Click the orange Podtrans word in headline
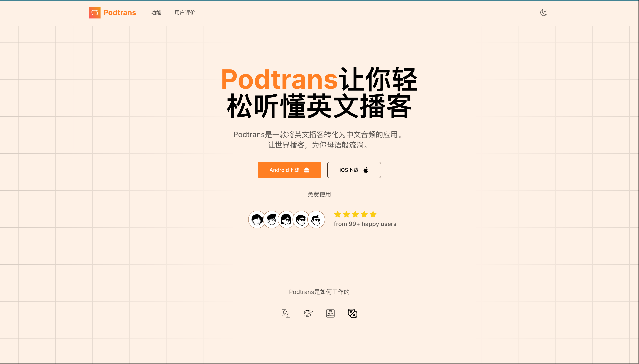The height and width of the screenshot is (364, 639). tap(280, 79)
